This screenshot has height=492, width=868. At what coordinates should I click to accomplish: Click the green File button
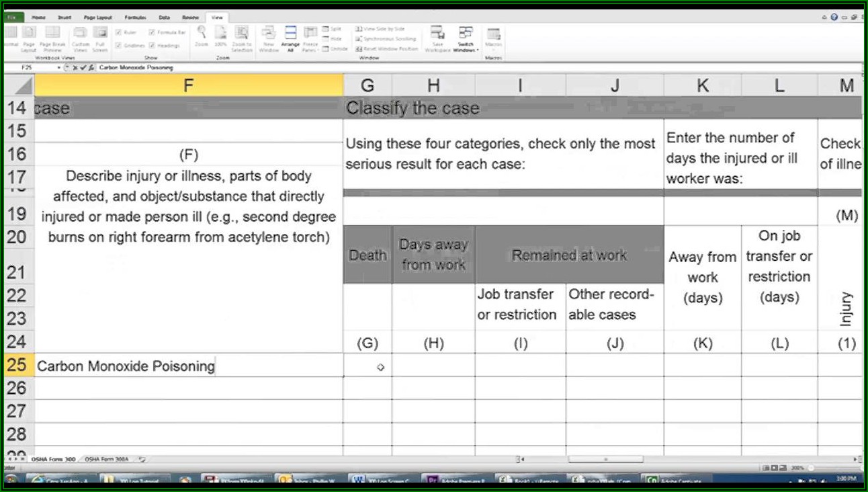click(11, 17)
